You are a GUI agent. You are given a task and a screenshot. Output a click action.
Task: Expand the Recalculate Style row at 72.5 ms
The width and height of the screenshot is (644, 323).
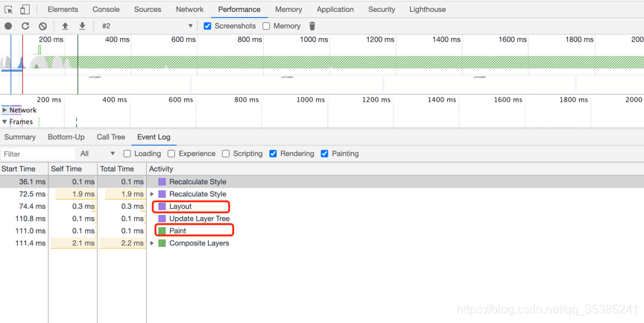click(x=152, y=194)
